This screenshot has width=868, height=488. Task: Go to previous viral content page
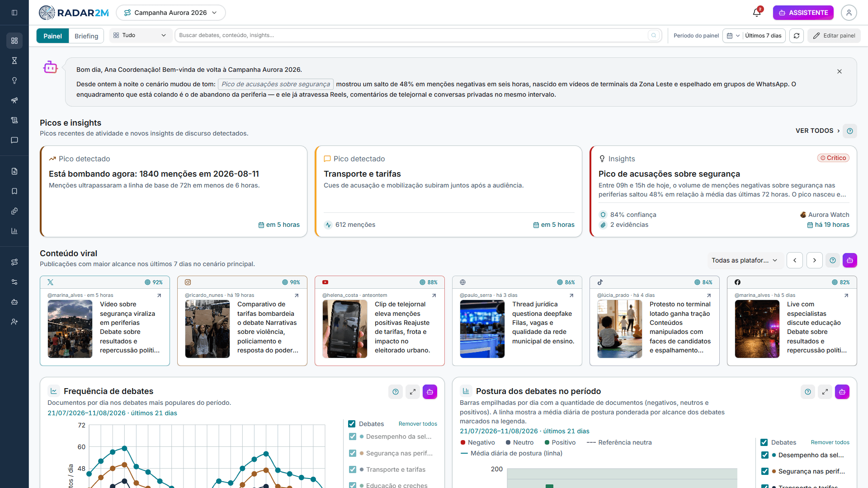coord(795,260)
